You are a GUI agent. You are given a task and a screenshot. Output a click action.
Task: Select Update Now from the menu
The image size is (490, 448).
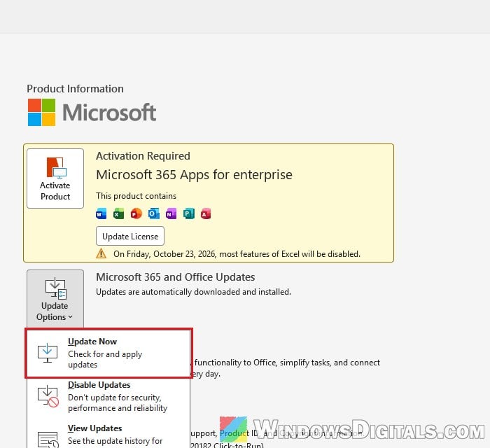(108, 353)
